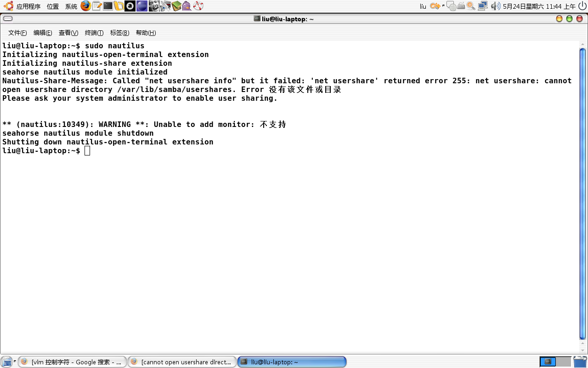Open the red lifebuoy help launcher
Screen dimensions: 588x368
click(198, 6)
